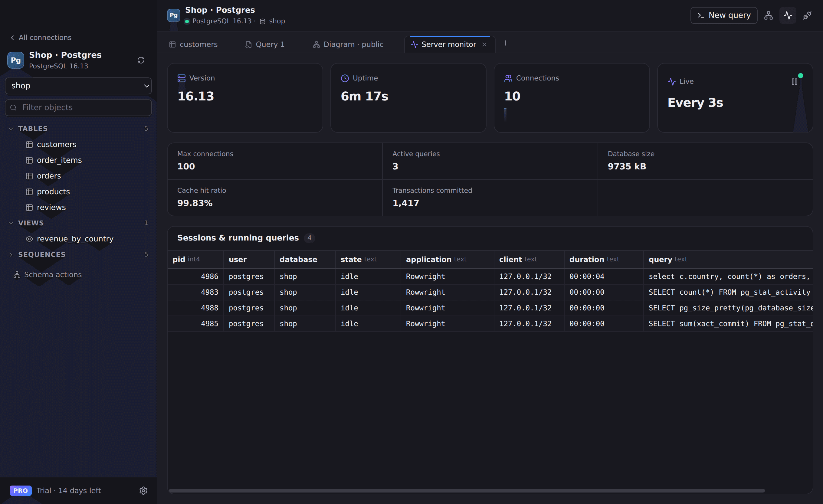
Task: Sort by the client column header
Action: 529,259
